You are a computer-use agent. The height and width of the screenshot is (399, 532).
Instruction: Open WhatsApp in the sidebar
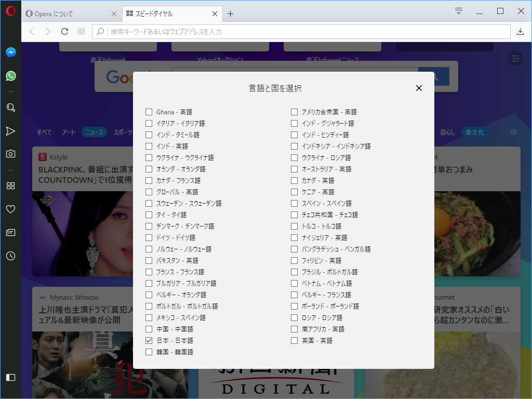point(10,76)
